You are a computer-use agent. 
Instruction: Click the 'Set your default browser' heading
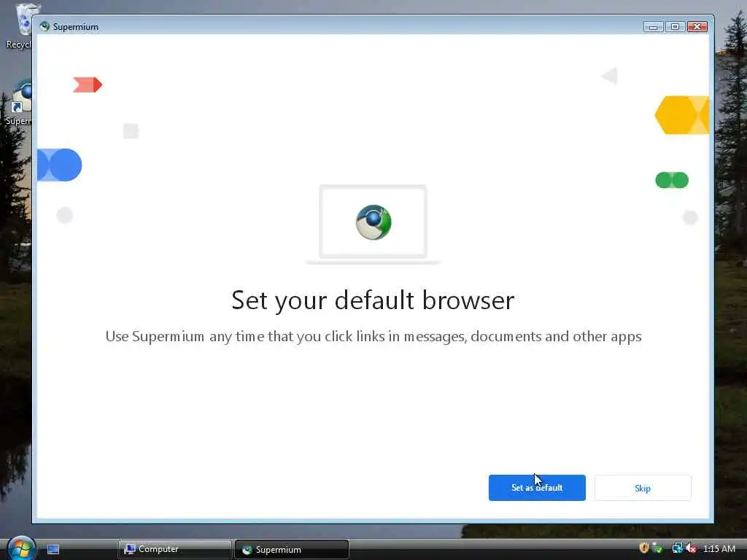(373, 300)
